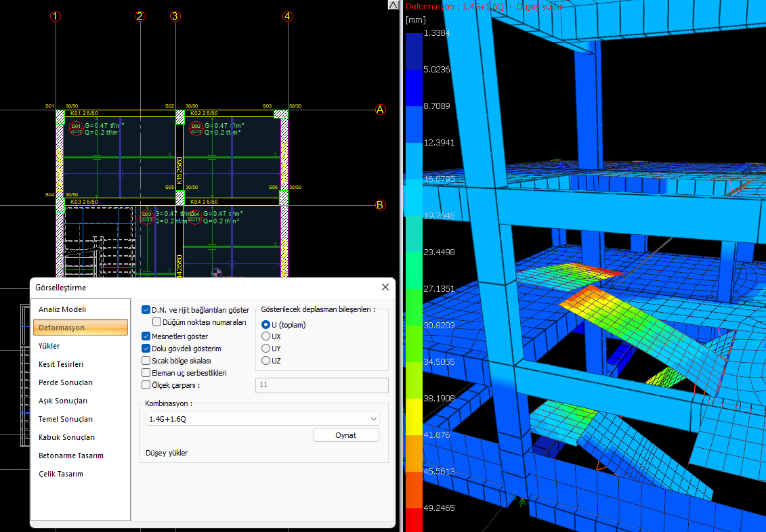Click the red 49.2465 legend color band

(413, 518)
